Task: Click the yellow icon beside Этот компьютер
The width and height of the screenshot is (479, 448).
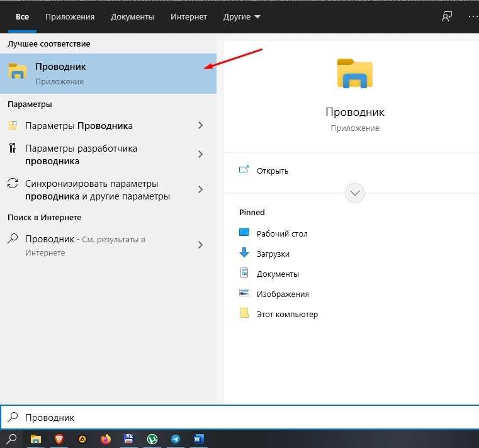Action: click(244, 313)
